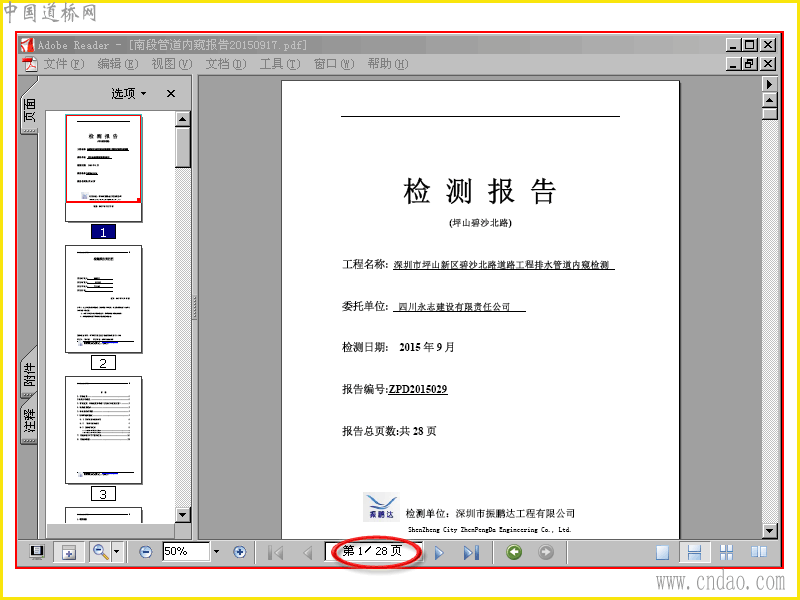This screenshot has width=800, height=600.
Task: Switch to the 附件 side tab
Action: pos(29,374)
